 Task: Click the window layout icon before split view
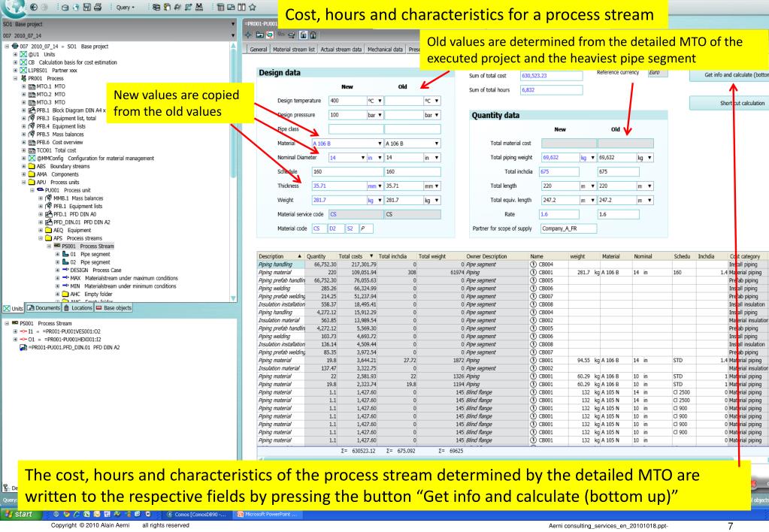(231, 7)
